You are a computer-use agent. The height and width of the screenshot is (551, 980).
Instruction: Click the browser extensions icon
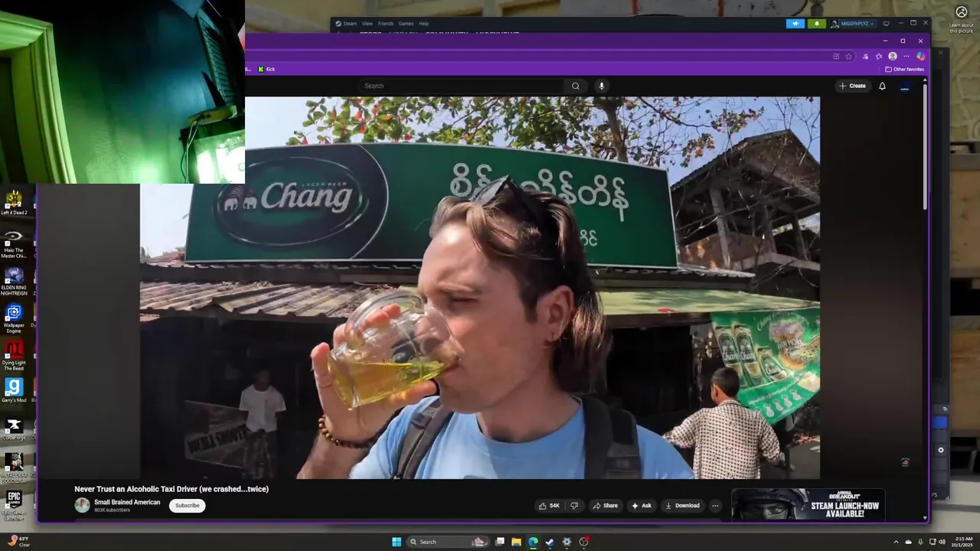click(865, 56)
